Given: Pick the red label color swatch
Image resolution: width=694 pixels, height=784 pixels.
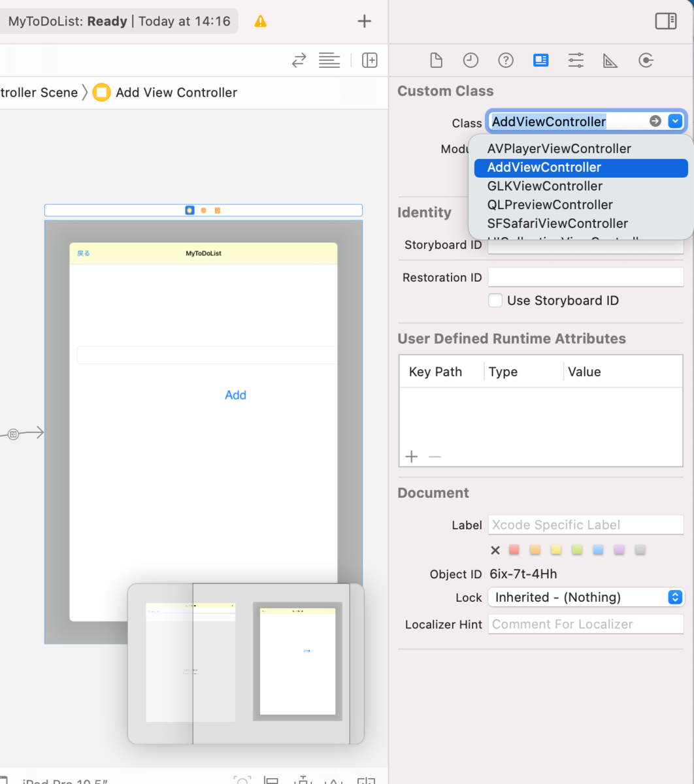Looking at the screenshot, I should click(514, 550).
